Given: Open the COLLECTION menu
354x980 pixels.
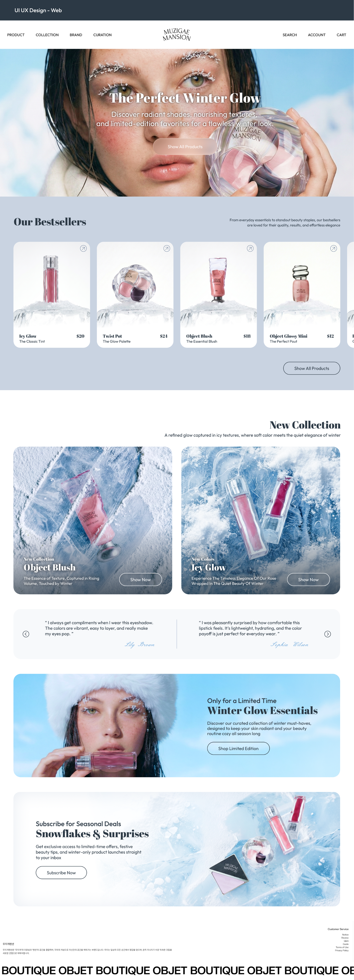Looking at the screenshot, I should click(47, 35).
